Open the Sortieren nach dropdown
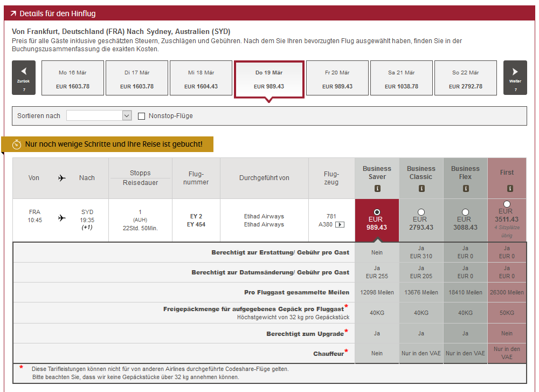The width and height of the screenshot is (539, 392). point(99,116)
